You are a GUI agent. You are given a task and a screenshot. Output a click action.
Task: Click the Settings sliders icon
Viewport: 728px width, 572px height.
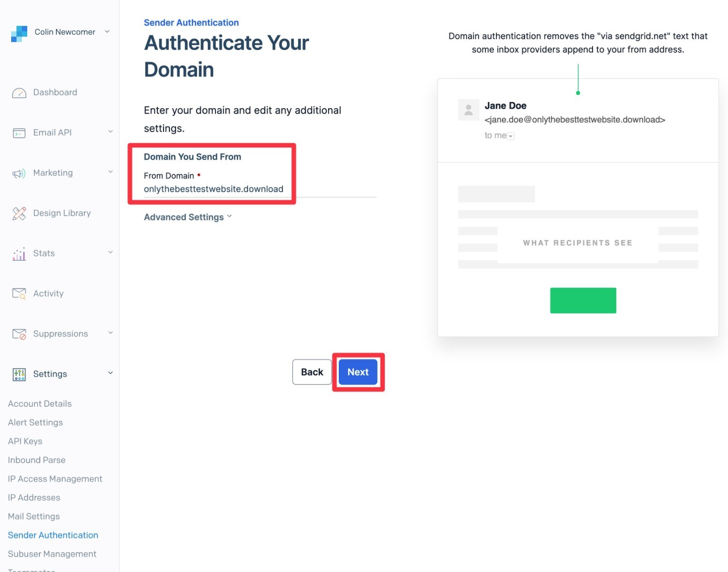(19, 374)
